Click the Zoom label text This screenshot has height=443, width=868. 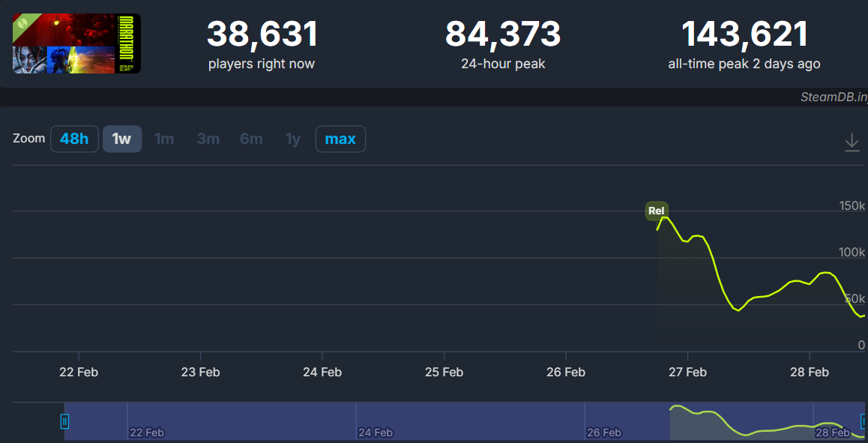28,138
